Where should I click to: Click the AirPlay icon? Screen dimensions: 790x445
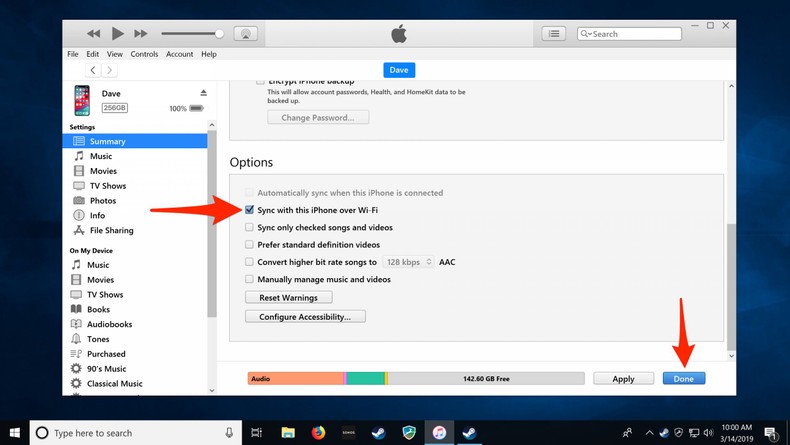[245, 34]
